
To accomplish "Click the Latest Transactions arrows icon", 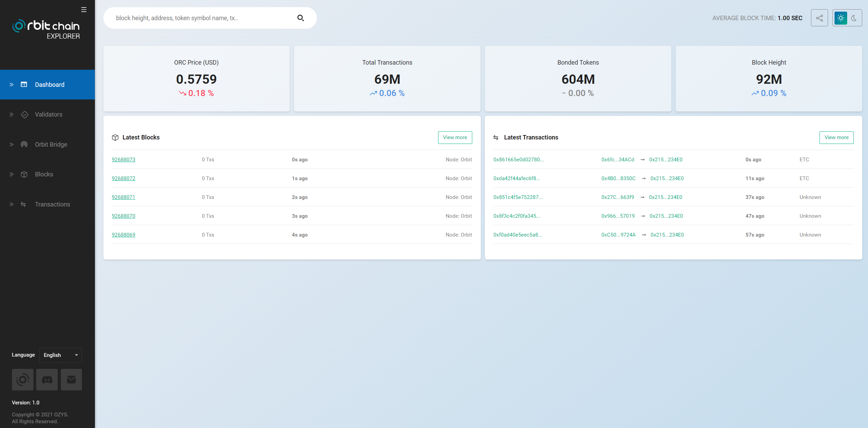I will [496, 137].
